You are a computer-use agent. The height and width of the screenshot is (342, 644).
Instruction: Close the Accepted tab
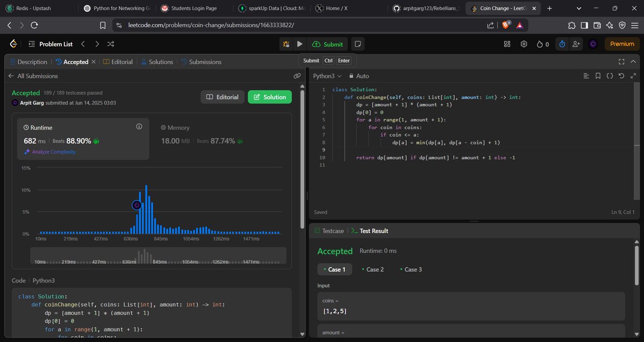tap(93, 62)
